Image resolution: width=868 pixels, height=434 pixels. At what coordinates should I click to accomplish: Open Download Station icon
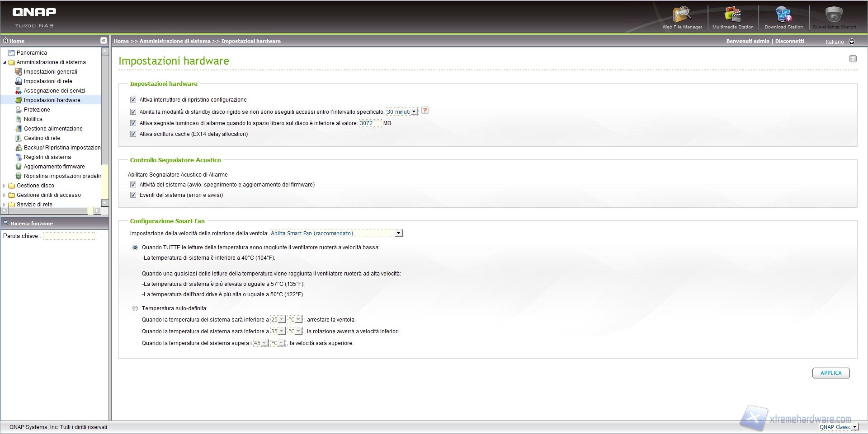(x=783, y=16)
